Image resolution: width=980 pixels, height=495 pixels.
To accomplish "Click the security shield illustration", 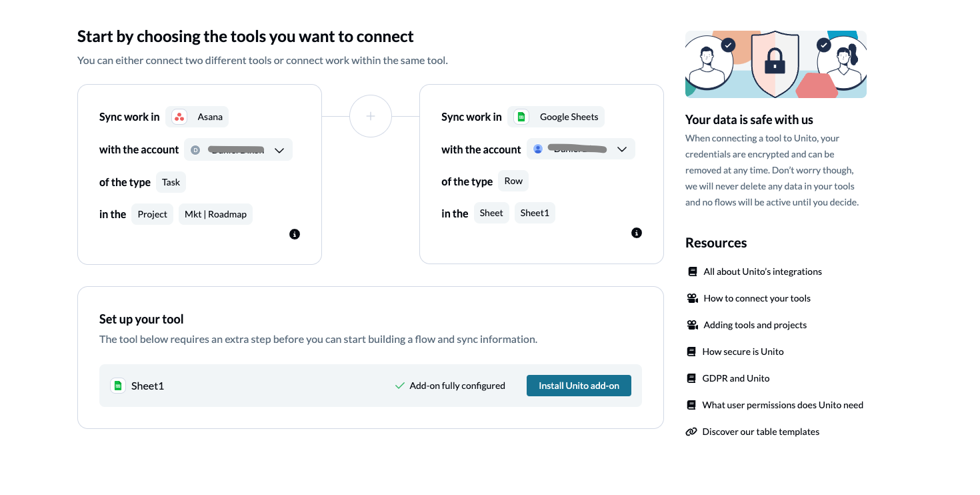I will point(775,64).
